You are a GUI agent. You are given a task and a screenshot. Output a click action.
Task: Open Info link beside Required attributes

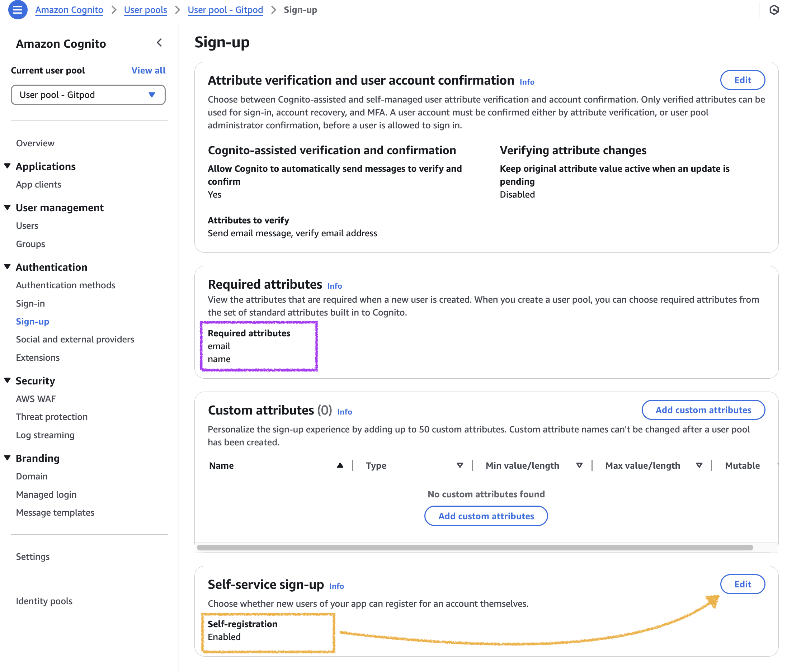point(335,286)
